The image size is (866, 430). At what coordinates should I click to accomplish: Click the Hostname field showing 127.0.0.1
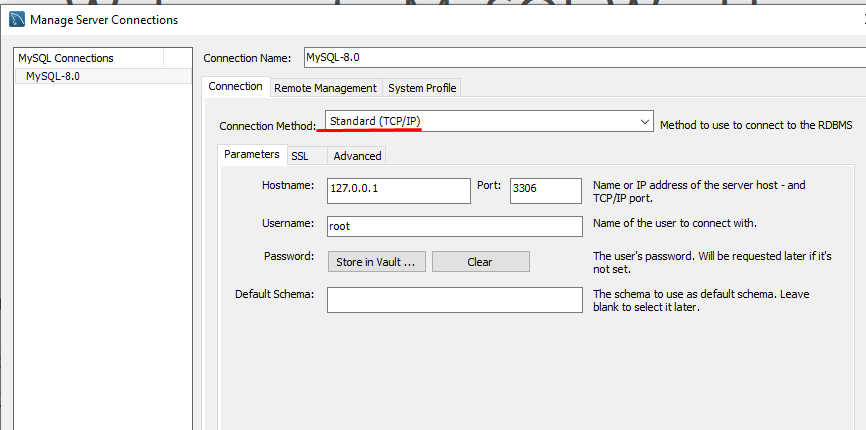point(398,191)
